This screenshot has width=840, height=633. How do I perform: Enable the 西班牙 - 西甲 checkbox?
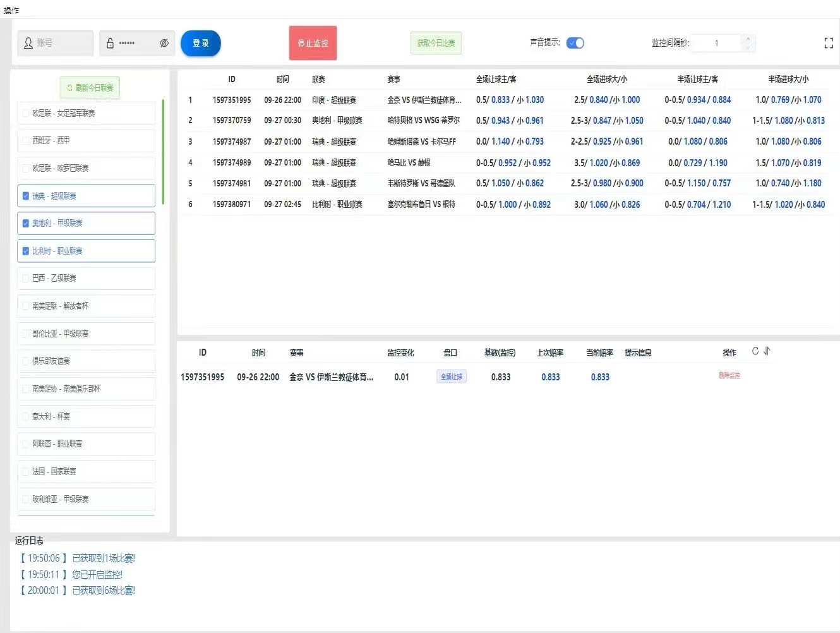tap(25, 140)
